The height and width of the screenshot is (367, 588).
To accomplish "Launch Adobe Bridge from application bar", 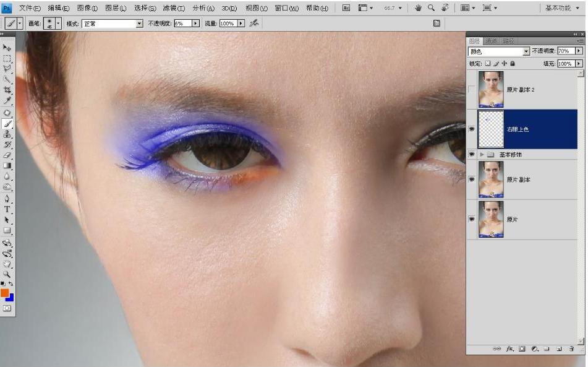I will pos(346,7).
